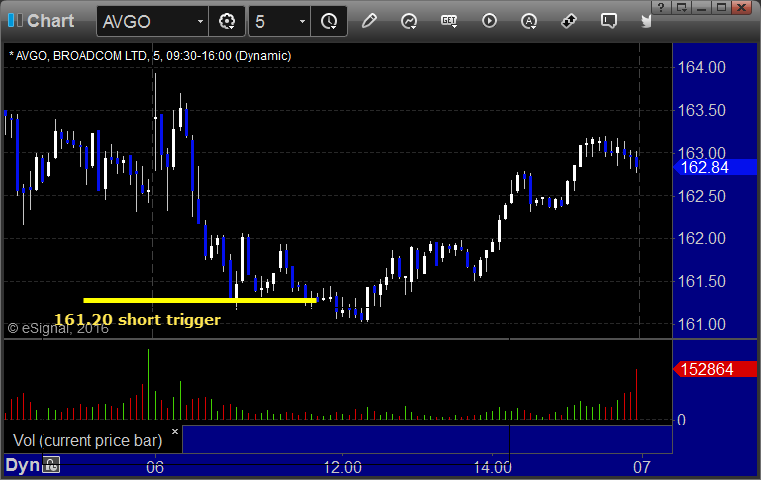Open the symbol settings gear icon
Image resolution: width=761 pixels, height=480 pixels.
(227, 21)
